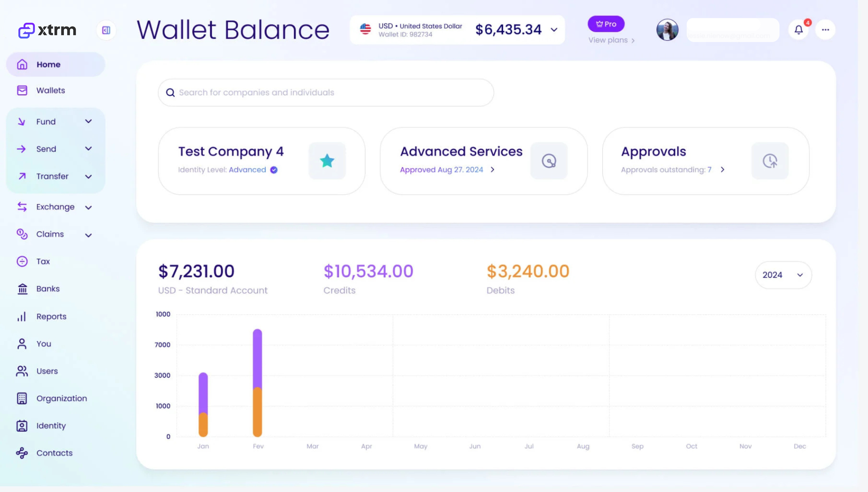The height and width of the screenshot is (492, 868).
Task: Open Approvals outstanding arrow link
Action: point(722,170)
